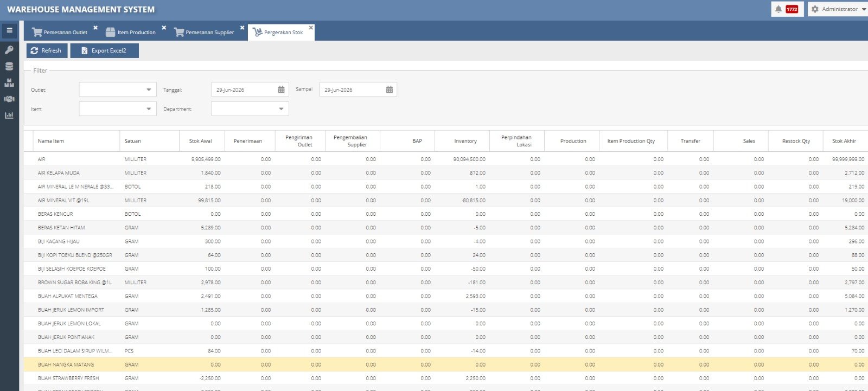Click the Sampai date input field

point(353,89)
